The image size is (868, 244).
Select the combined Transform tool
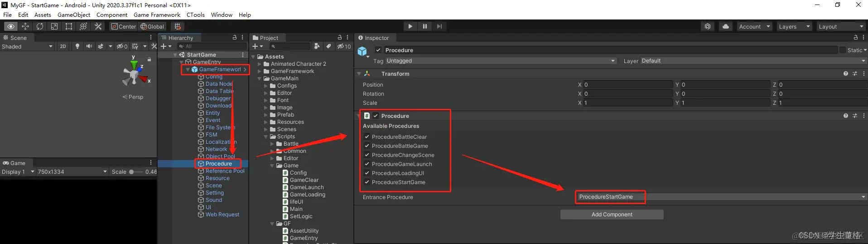[x=83, y=26]
